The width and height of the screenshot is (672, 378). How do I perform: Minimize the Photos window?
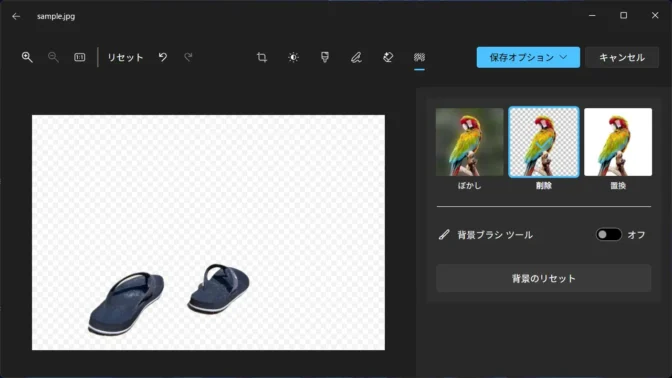point(592,15)
